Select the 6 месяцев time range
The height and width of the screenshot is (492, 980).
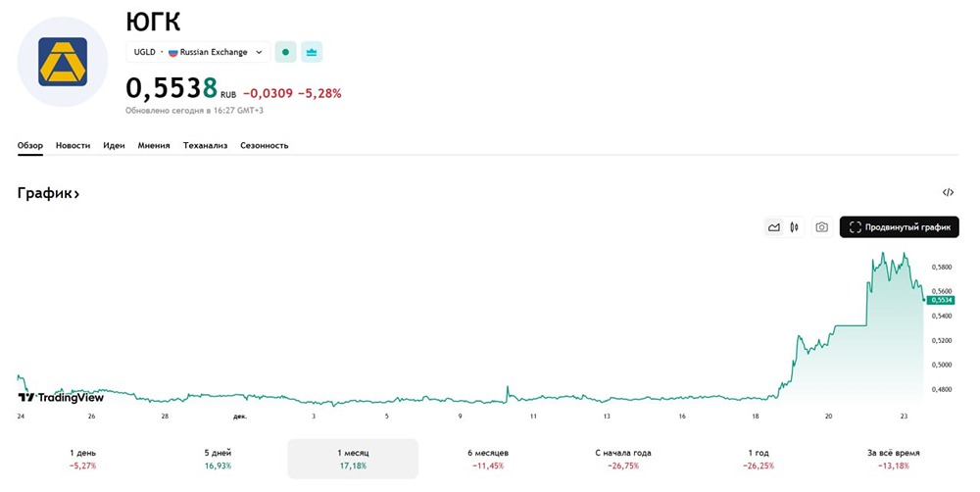[x=487, y=459]
